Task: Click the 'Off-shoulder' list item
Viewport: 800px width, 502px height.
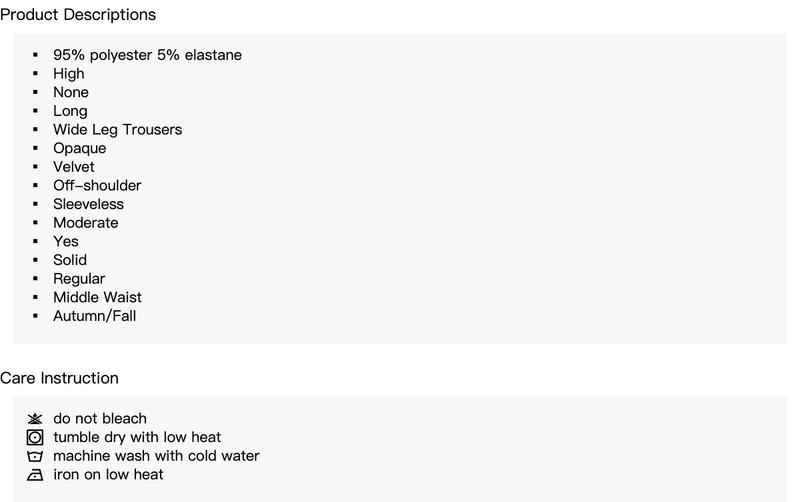Action: point(97,186)
